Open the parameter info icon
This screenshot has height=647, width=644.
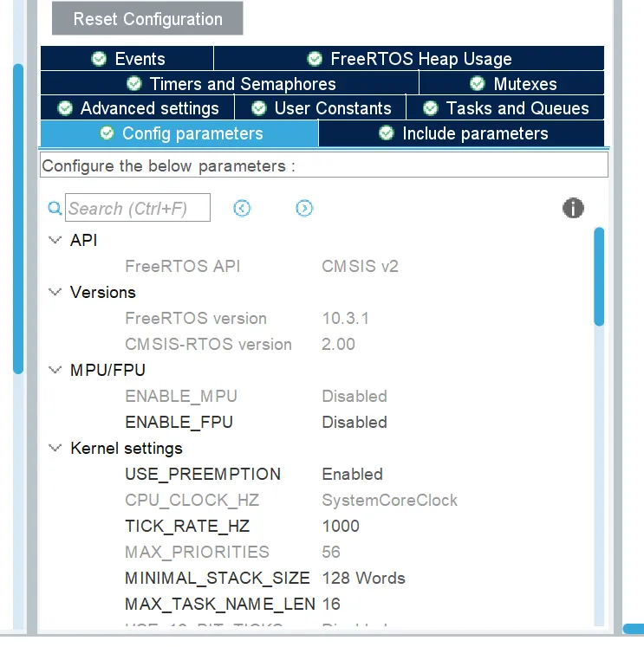click(x=573, y=208)
